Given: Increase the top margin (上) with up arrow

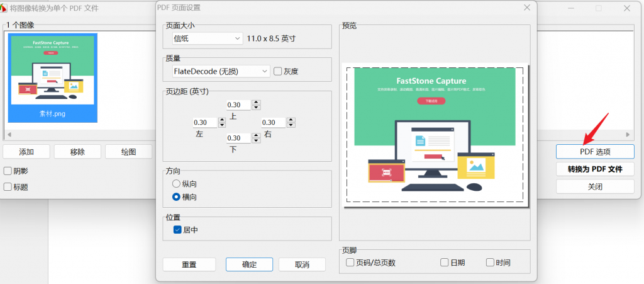Looking at the screenshot, I should tap(257, 103).
